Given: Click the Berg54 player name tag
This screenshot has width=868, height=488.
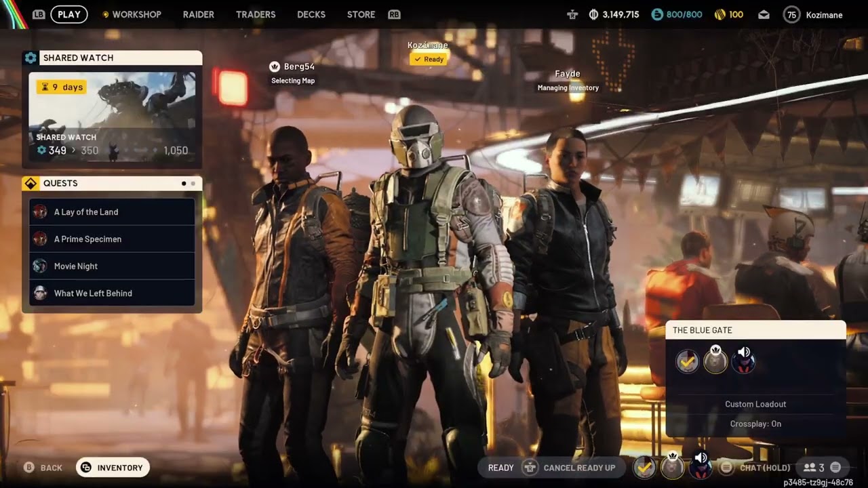Looking at the screenshot, I should pyautogui.click(x=299, y=66).
